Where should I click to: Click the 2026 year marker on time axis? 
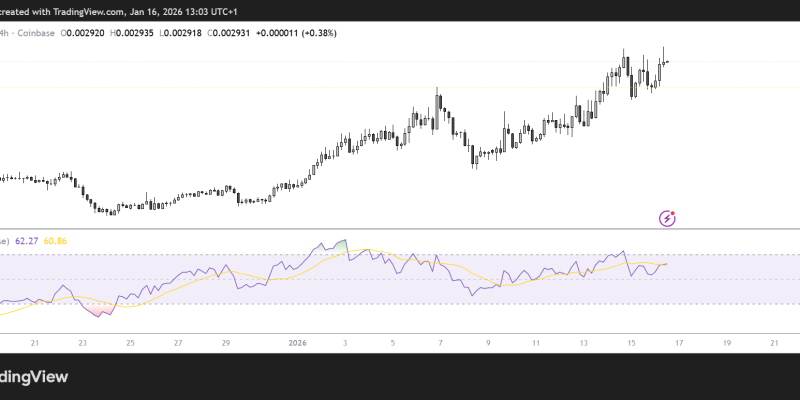pyautogui.click(x=298, y=342)
